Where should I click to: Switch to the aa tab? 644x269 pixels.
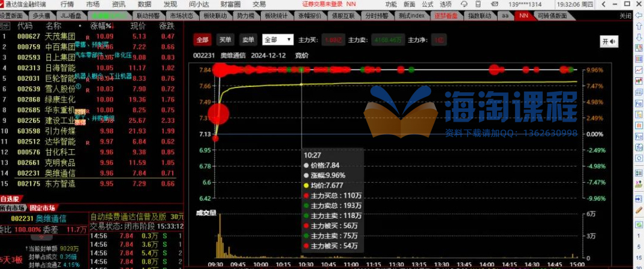coord(505,16)
